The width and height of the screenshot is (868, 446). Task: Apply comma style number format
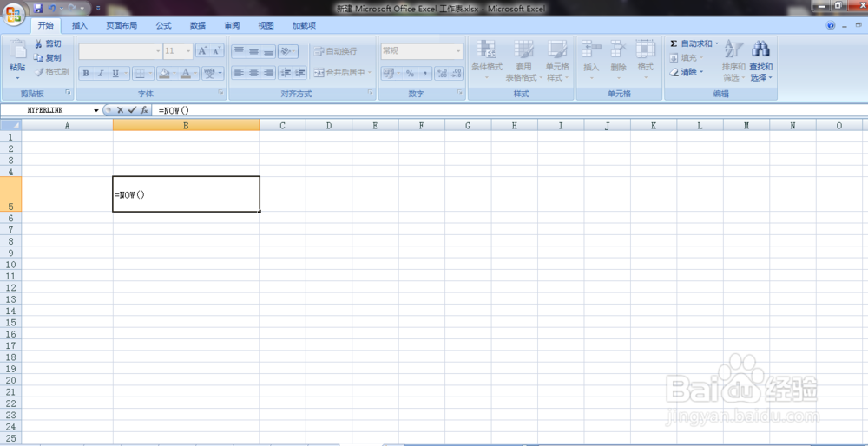click(424, 73)
